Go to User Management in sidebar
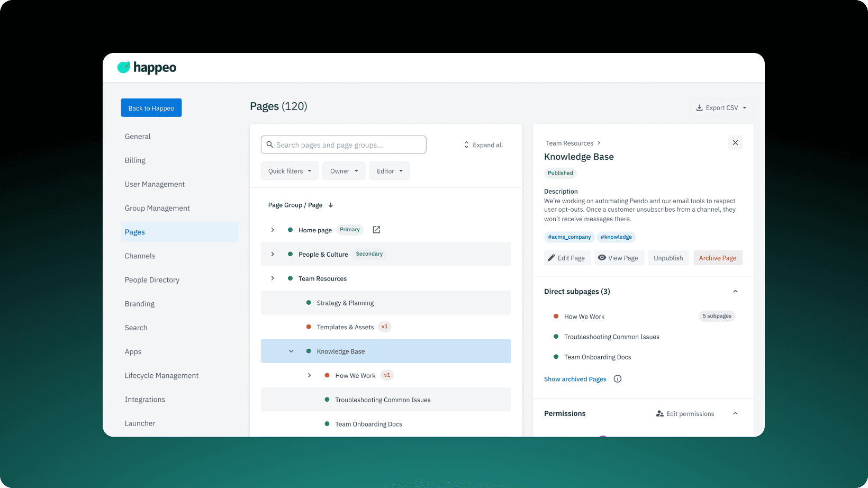The width and height of the screenshot is (868, 488). click(x=155, y=184)
